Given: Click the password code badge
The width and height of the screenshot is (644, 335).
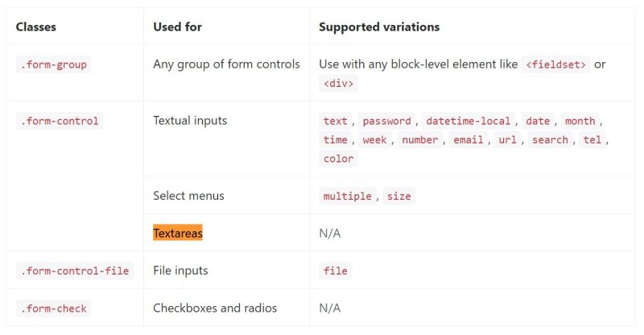Looking at the screenshot, I should coord(386,121).
